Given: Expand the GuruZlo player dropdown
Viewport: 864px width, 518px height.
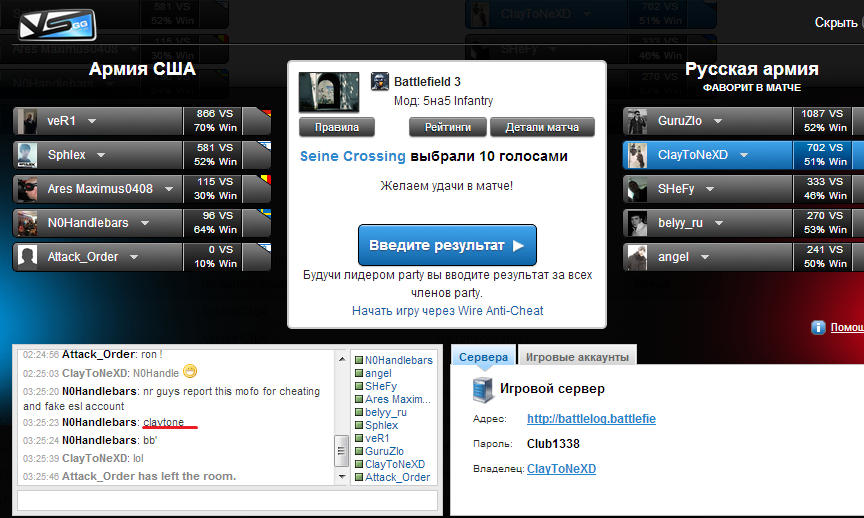Looking at the screenshot, I should point(718,121).
